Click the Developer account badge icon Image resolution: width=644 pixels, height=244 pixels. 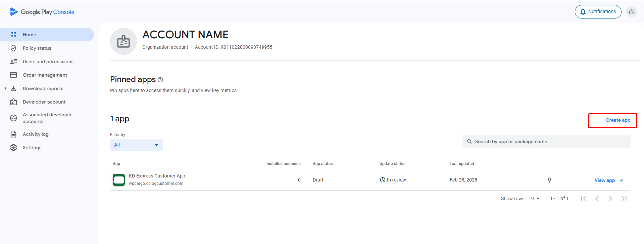(13, 102)
